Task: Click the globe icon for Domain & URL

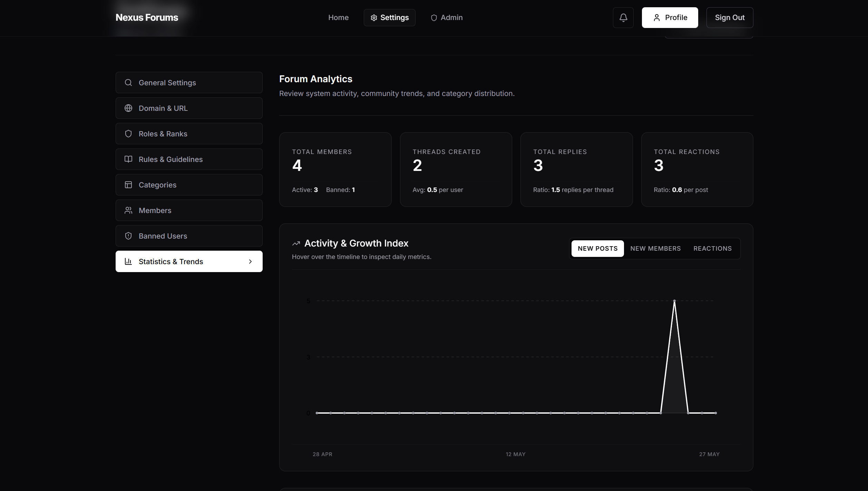Action: (x=128, y=108)
